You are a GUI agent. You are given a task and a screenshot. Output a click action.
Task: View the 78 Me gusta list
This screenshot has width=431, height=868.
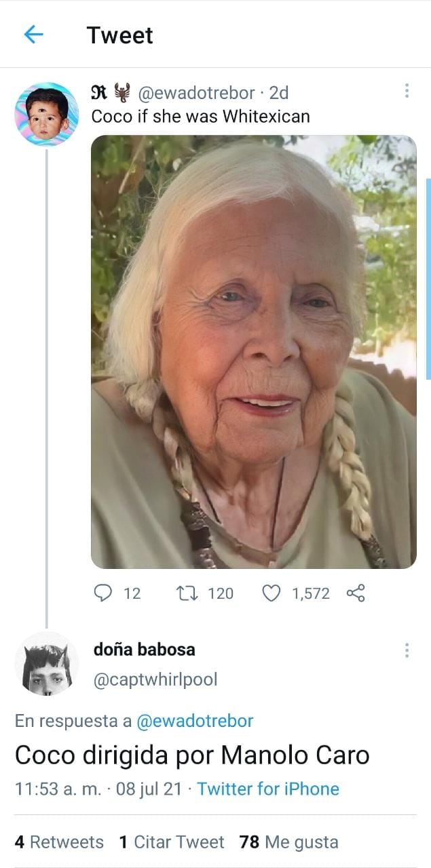pos(288,842)
